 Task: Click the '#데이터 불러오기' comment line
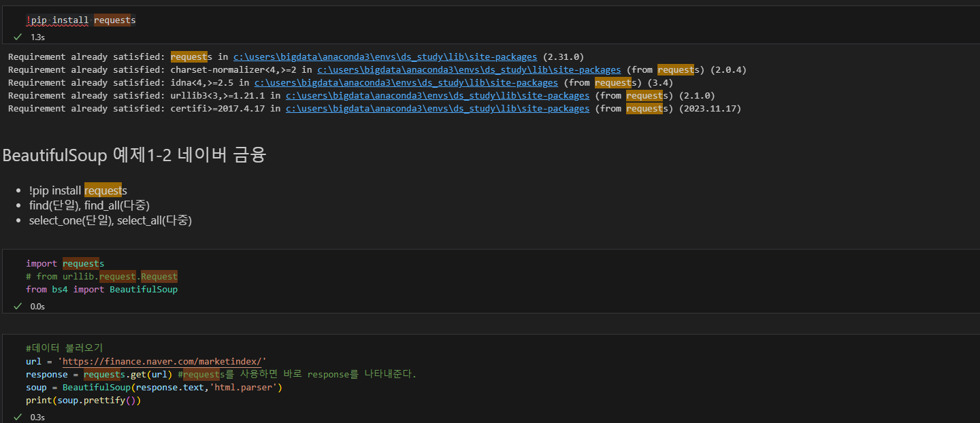pos(64,348)
